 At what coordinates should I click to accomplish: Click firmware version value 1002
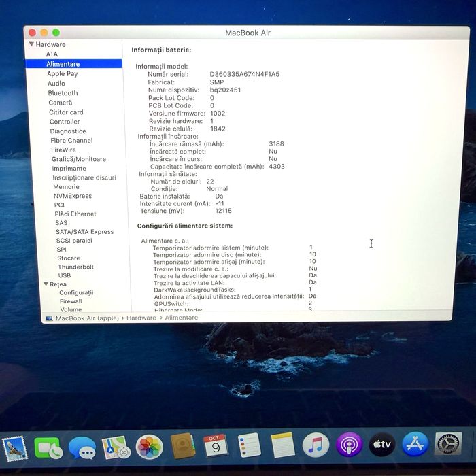(x=218, y=114)
